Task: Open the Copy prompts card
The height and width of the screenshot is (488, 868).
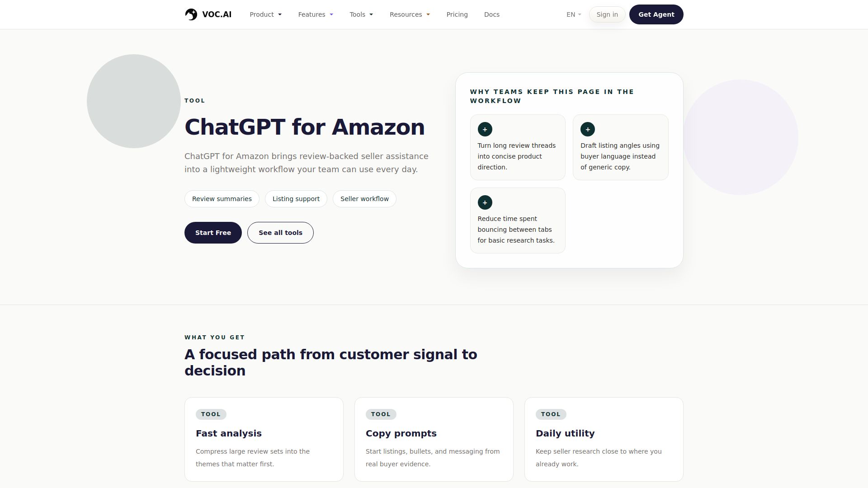Action: 434,439
